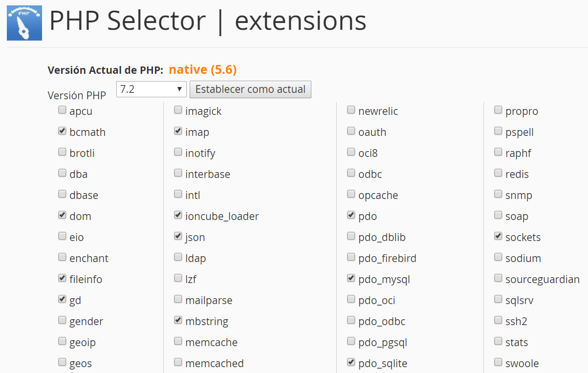Screen dimensions: 588x373
Task: Enable the apcu extension checkbox
Action: click(62, 110)
